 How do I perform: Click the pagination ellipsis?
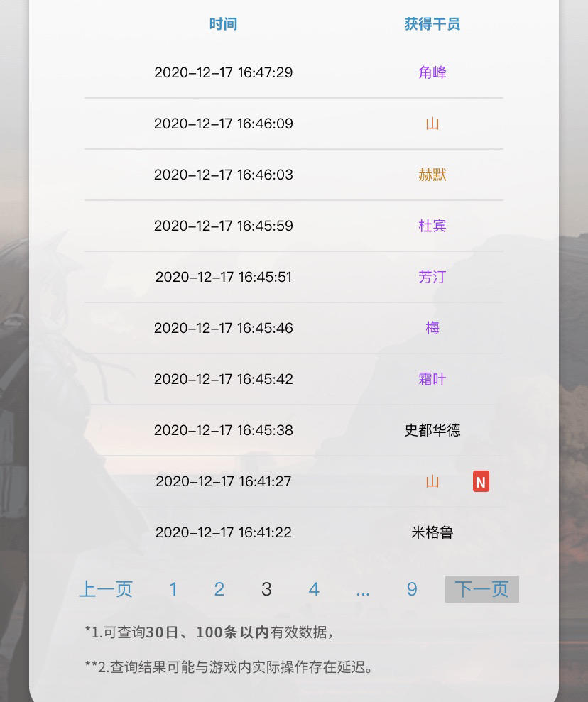click(x=363, y=591)
